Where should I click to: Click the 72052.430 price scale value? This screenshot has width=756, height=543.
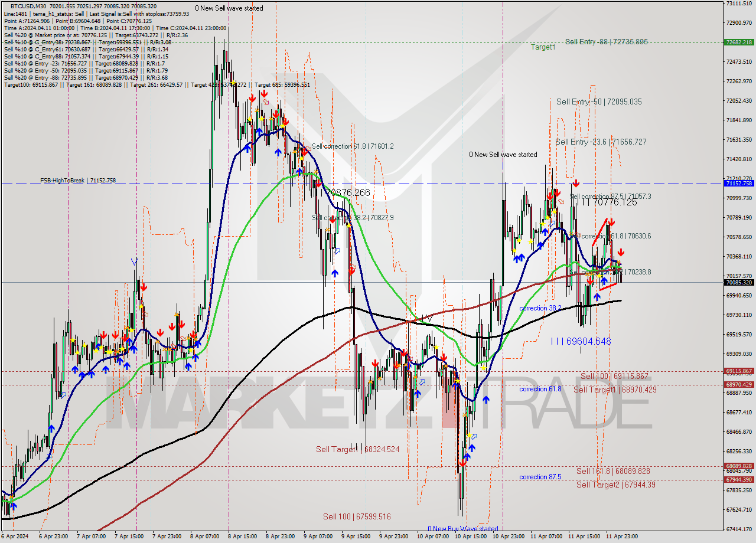click(738, 101)
